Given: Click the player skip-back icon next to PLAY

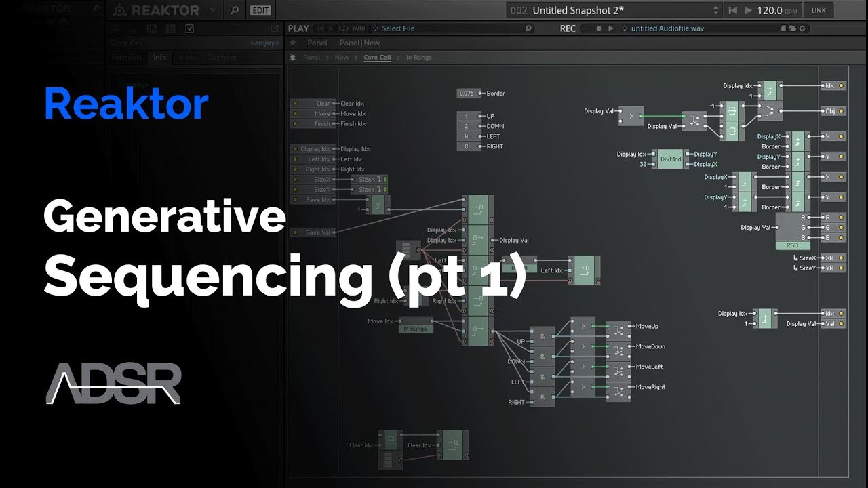Looking at the screenshot, I should [321, 28].
